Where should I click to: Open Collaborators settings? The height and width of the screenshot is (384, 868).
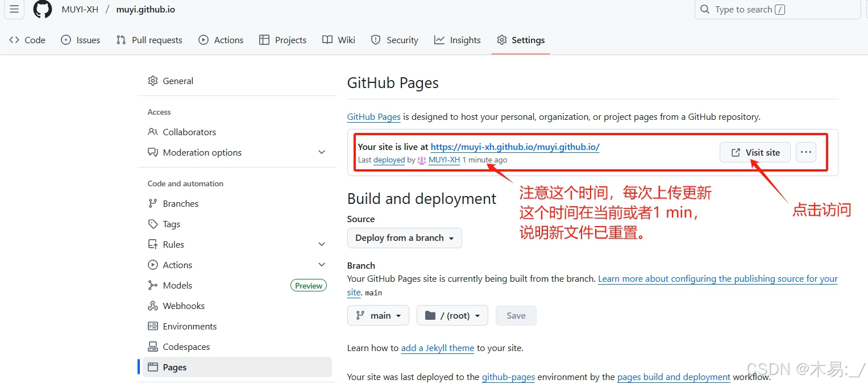[x=237, y=132]
